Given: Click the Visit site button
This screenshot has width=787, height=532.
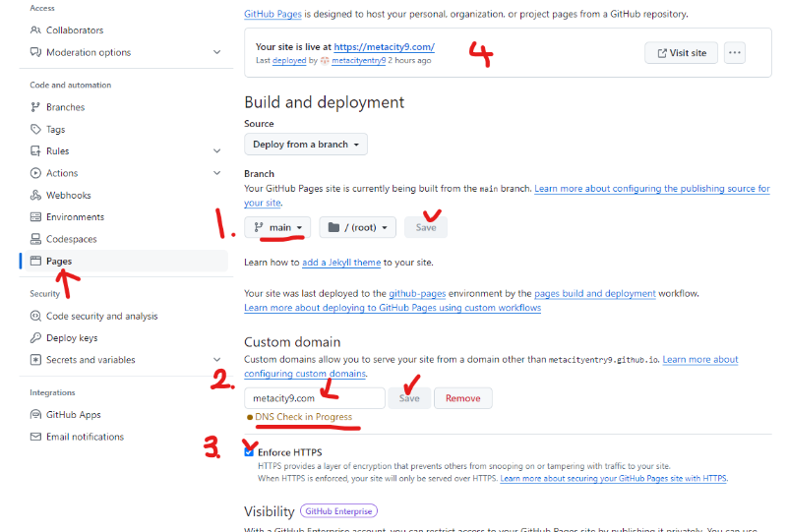Looking at the screenshot, I should pos(681,53).
